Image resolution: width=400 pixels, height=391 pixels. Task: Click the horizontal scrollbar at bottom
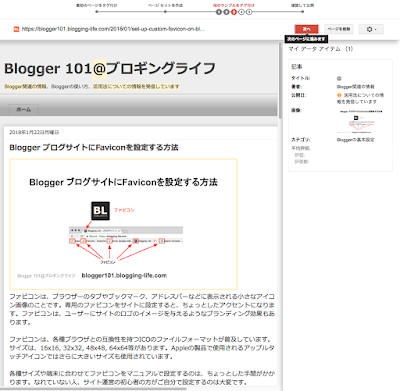point(93,389)
